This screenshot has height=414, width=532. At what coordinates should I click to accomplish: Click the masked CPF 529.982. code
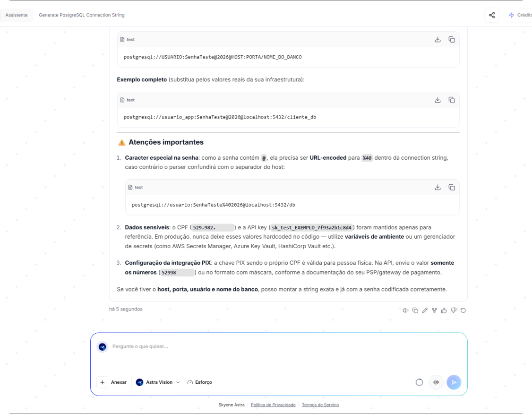213,228
